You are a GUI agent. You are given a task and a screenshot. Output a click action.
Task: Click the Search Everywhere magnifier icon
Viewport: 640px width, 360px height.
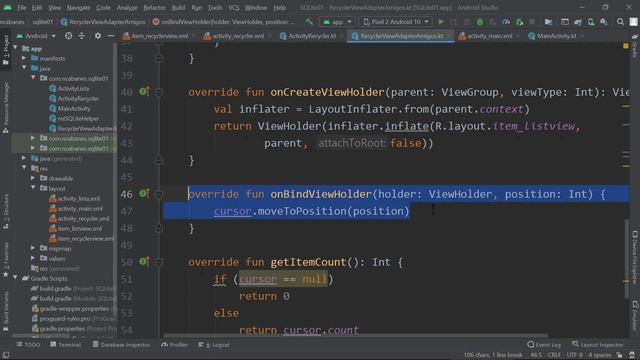click(620, 22)
